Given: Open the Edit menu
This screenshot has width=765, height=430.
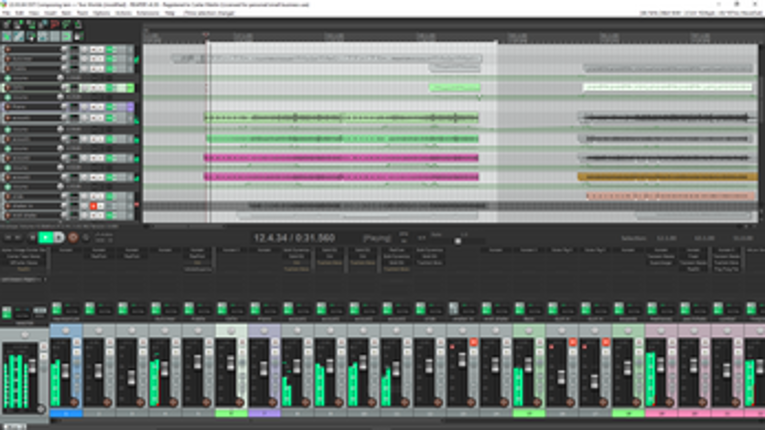Looking at the screenshot, I should point(20,13).
